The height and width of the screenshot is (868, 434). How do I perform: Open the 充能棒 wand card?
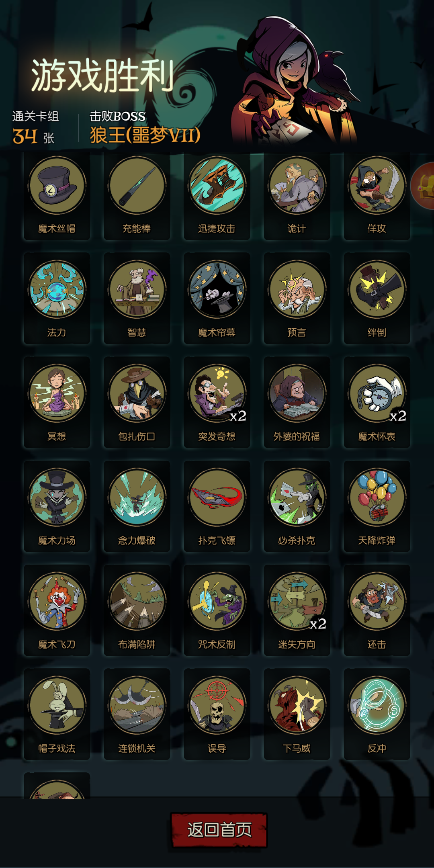click(137, 196)
